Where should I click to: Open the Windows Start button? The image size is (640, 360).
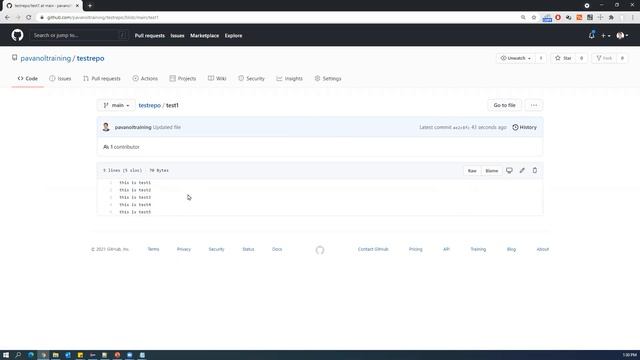pos(6,355)
